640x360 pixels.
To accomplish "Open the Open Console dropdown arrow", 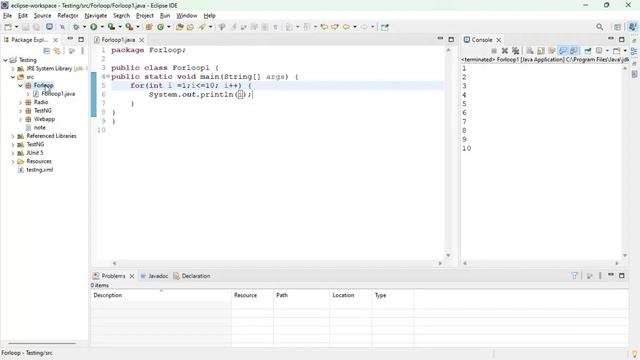I will pos(625,51).
